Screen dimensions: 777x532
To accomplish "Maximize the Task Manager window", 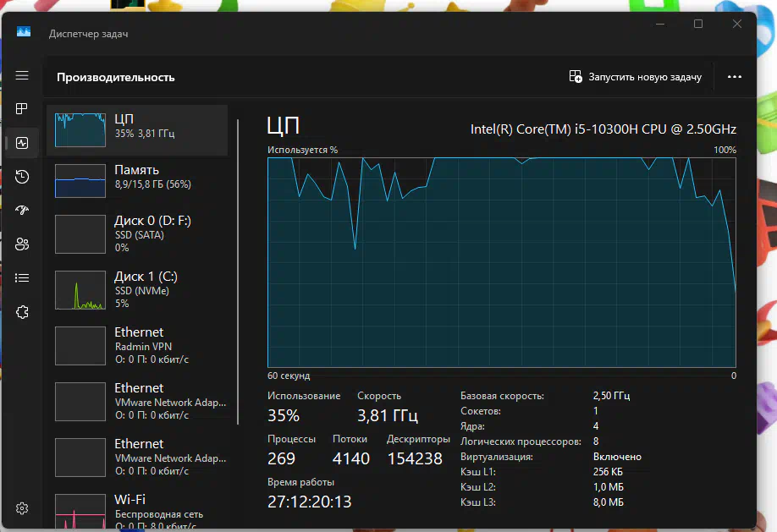I will coord(698,24).
